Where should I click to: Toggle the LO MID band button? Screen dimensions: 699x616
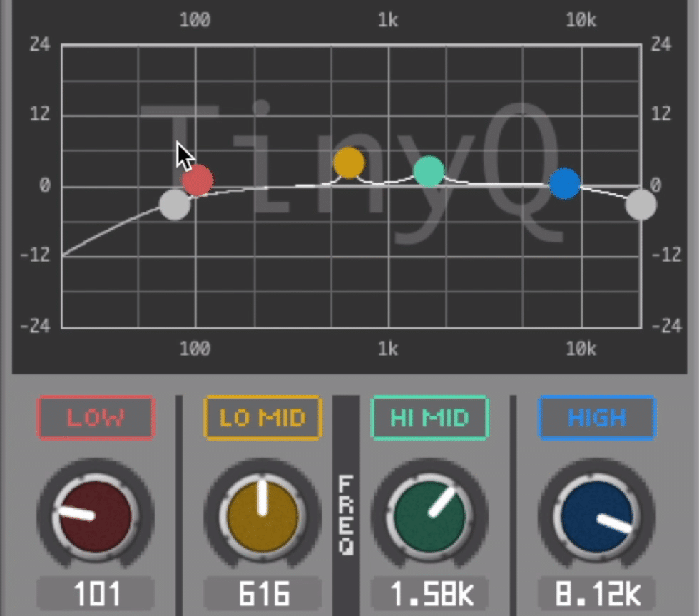pos(262,418)
